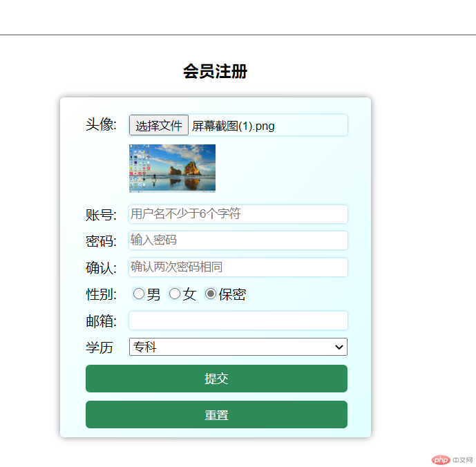Focus the 密码 password input field

coord(238,240)
